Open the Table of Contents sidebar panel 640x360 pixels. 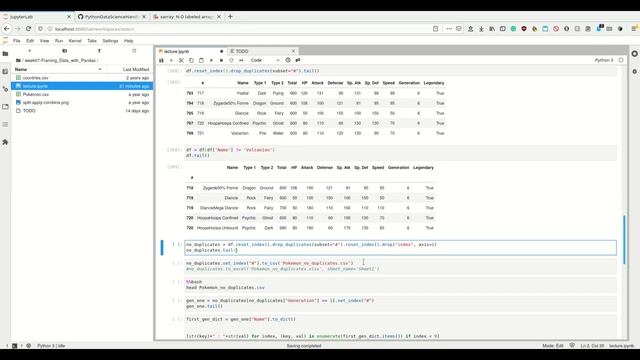pyautogui.click(x=5, y=124)
